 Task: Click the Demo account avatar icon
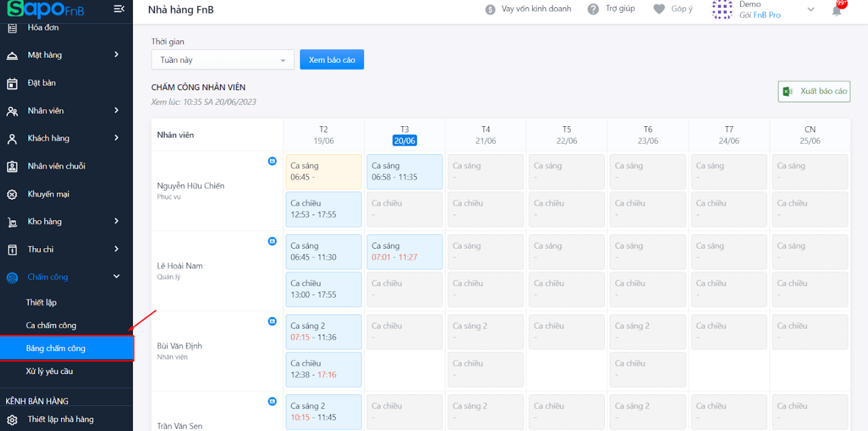[x=722, y=9]
